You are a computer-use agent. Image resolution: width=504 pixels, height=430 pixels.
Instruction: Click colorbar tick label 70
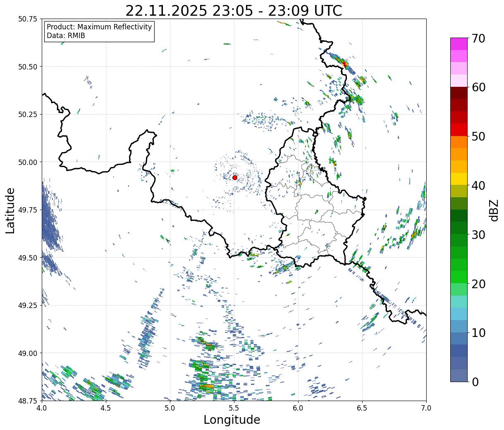[478, 38]
